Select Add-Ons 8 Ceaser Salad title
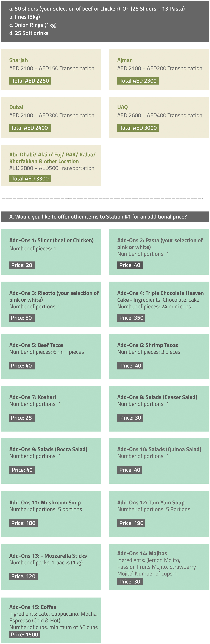This screenshot has width=210, height=644. click(x=157, y=397)
